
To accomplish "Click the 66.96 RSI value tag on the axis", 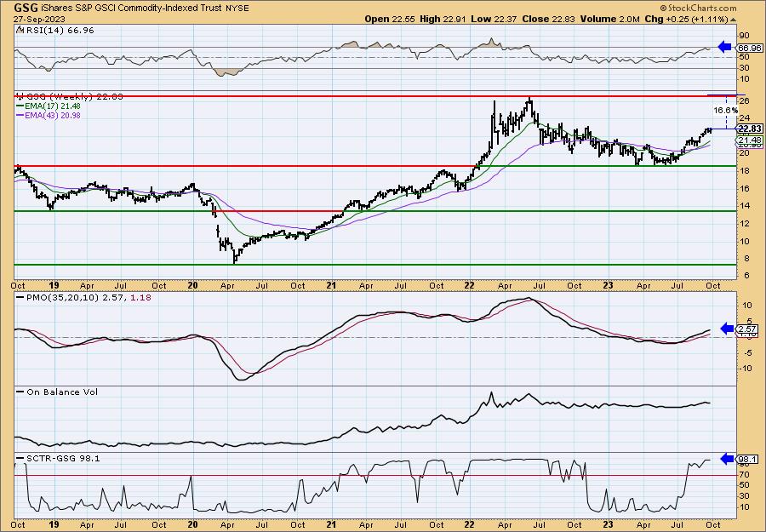I will [748, 48].
